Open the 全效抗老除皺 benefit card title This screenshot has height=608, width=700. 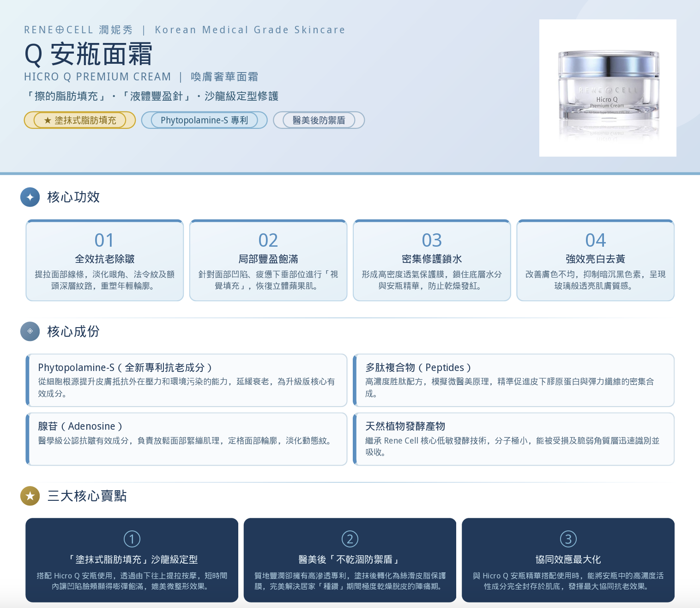(104, 259)
